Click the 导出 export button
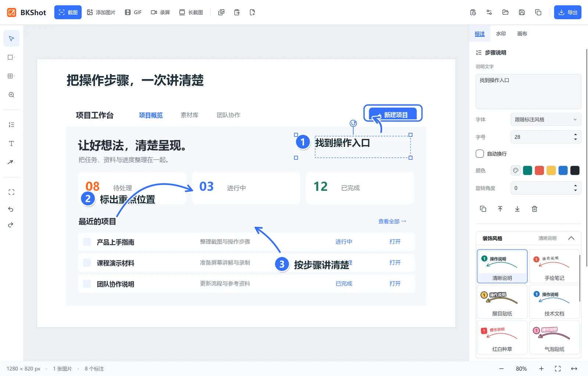The image size is (588, 376). 568,12
